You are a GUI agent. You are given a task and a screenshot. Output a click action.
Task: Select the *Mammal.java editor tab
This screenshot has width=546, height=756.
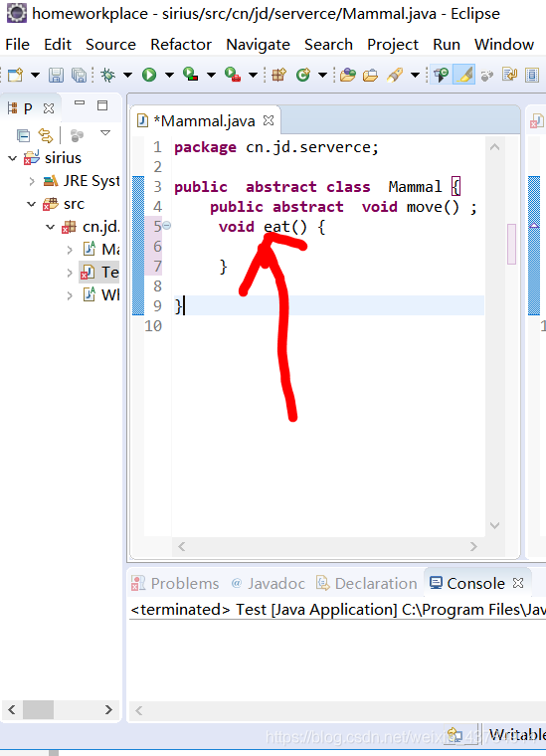coord(204,120)
